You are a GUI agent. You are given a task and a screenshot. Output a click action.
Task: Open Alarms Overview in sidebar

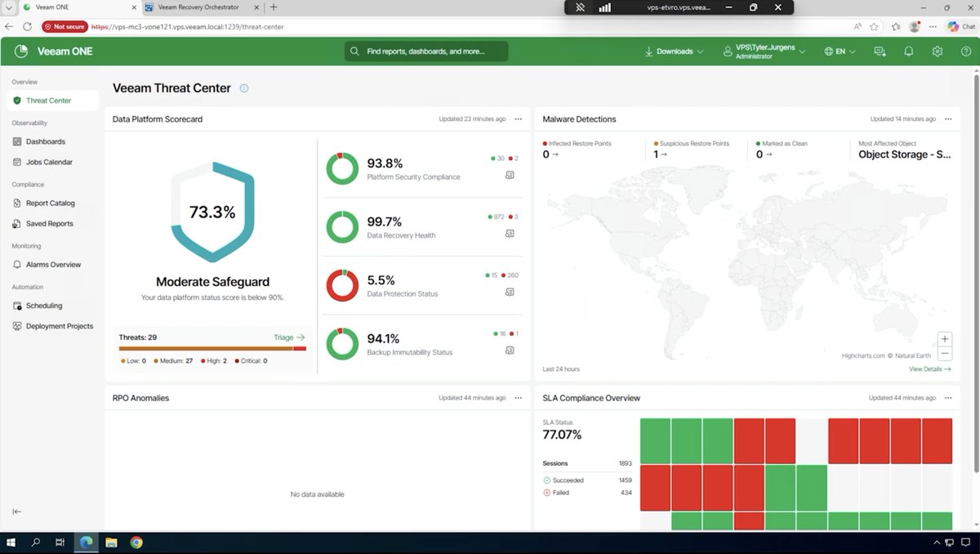pyautogui.click(x=52, y=265)
